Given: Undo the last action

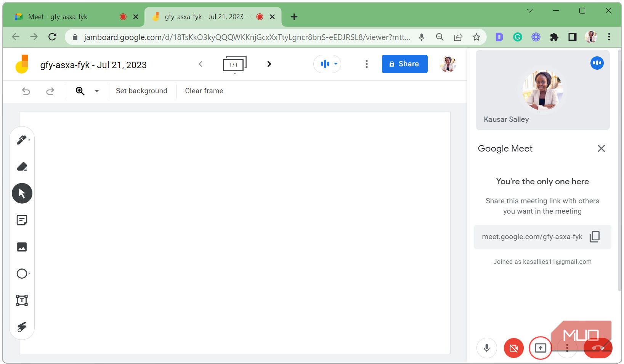Looking at the screenshot, I should [x=26, y=91].
